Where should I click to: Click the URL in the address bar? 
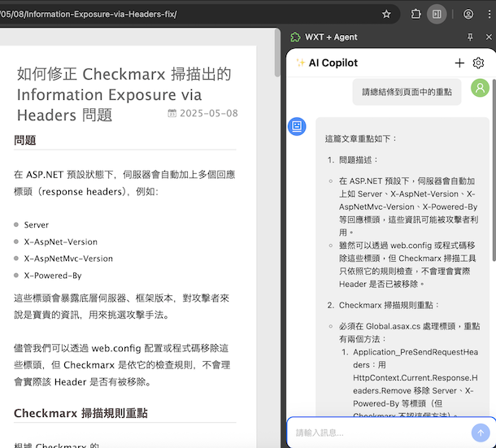(x=89, y=15)
